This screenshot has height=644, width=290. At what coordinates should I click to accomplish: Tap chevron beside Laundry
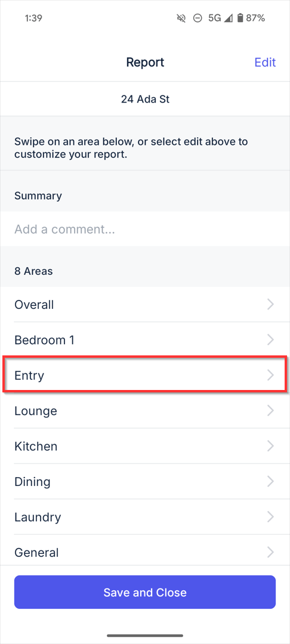coord(270,516)
